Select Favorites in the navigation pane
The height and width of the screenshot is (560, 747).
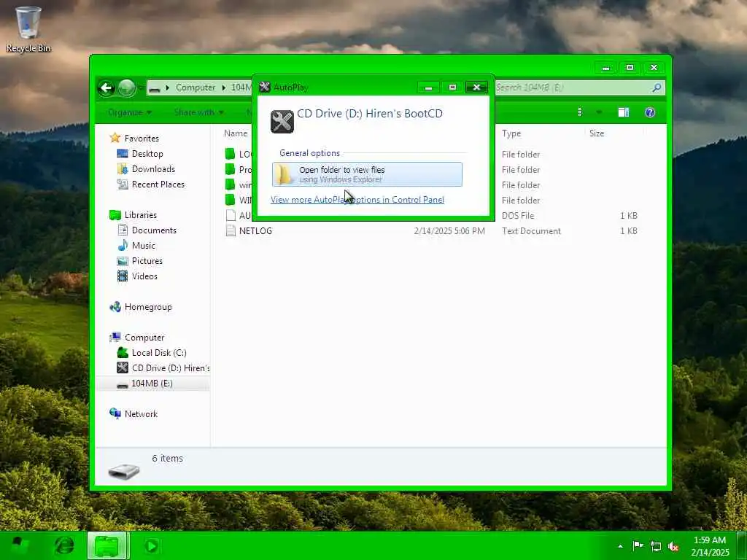[142, 138]
